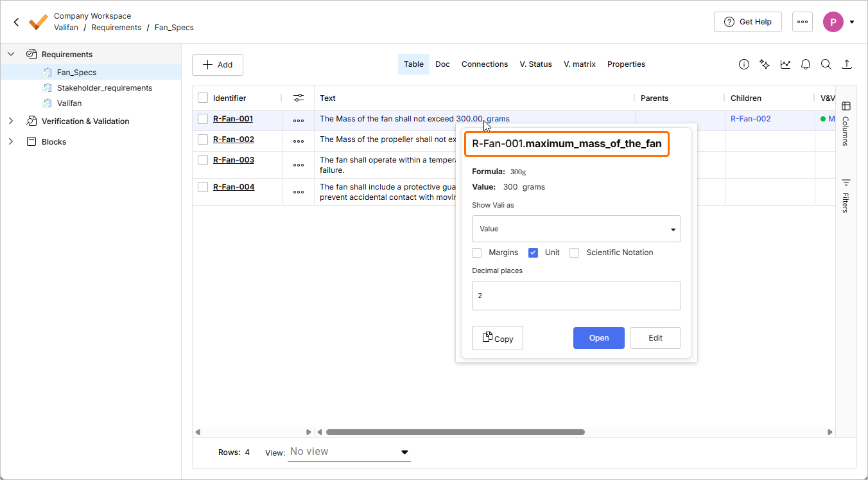Switch to the Connections tab
The width and height of the screenshot is (868, 480).
click(x=484, y=64)
